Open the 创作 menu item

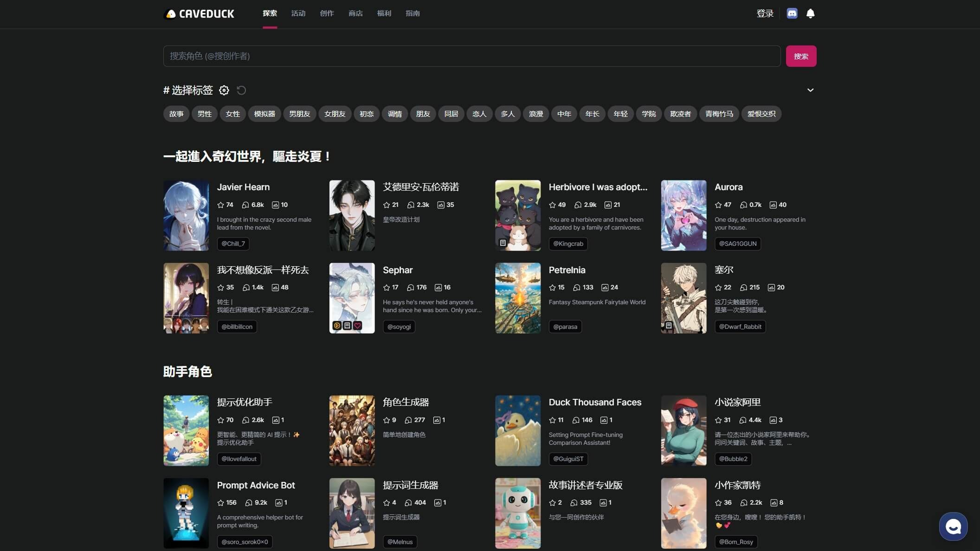tap(327, 13)
